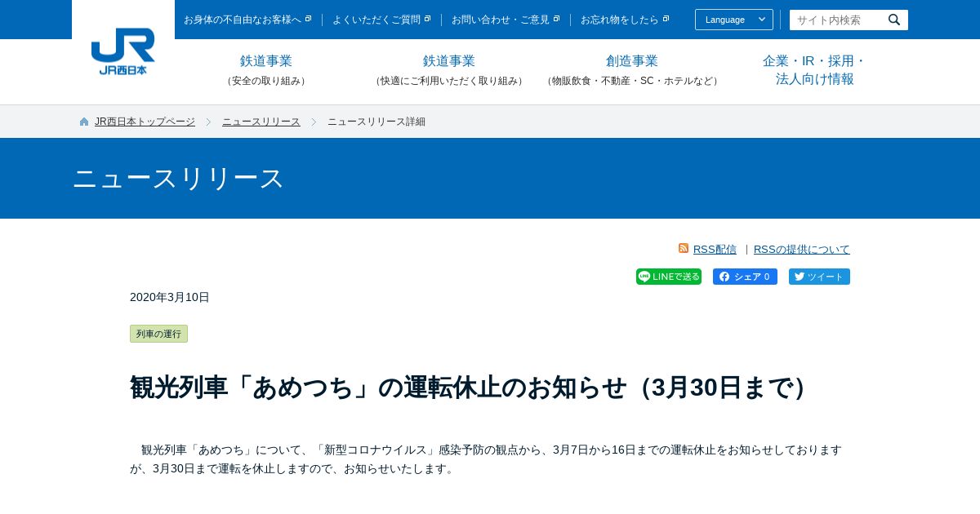
Task: Click the Twitter ツイート button
Action: (x=819, y=277)
